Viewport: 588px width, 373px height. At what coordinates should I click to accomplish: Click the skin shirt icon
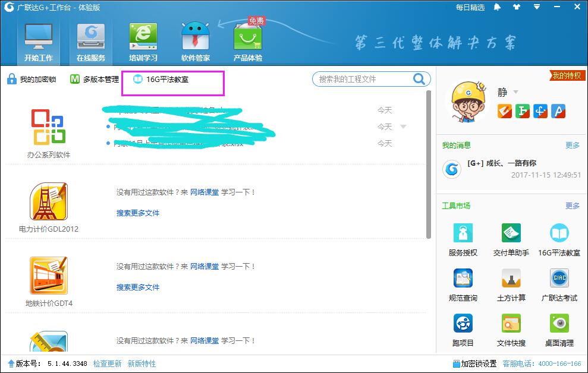[517, 7]
